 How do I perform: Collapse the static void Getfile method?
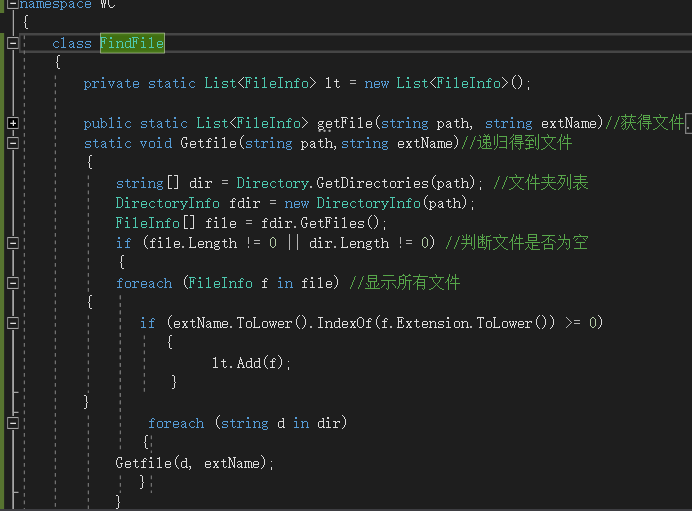pyautogui.click(x=12, y=143)
